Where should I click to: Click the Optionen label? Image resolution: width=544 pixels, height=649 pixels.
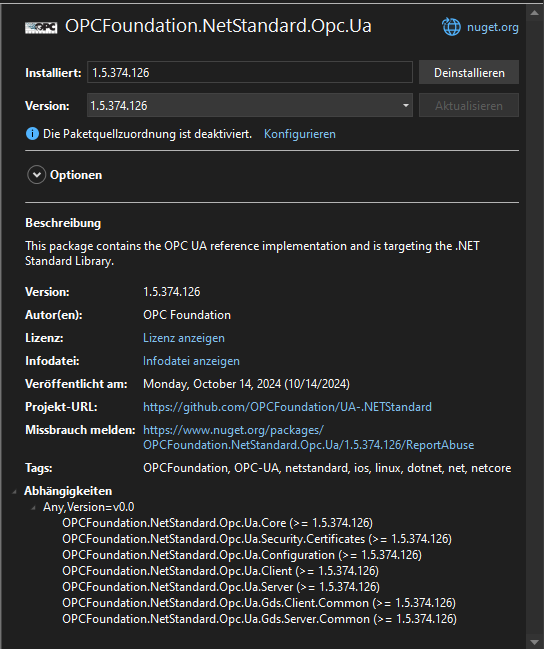pyautogui.click(x=76, y=175)
